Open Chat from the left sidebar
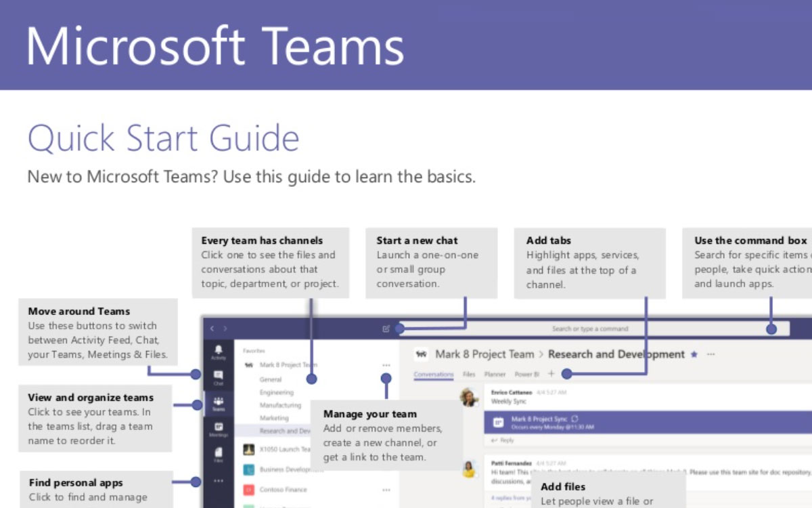The height and width of the screenshot is (508, 812). tap(218, 377)
